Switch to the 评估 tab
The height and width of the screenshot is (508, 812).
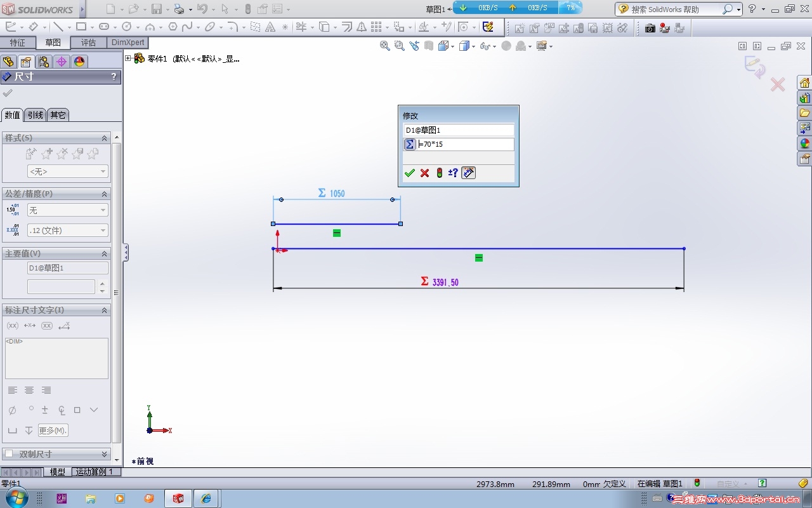click(x=88, y=43)
